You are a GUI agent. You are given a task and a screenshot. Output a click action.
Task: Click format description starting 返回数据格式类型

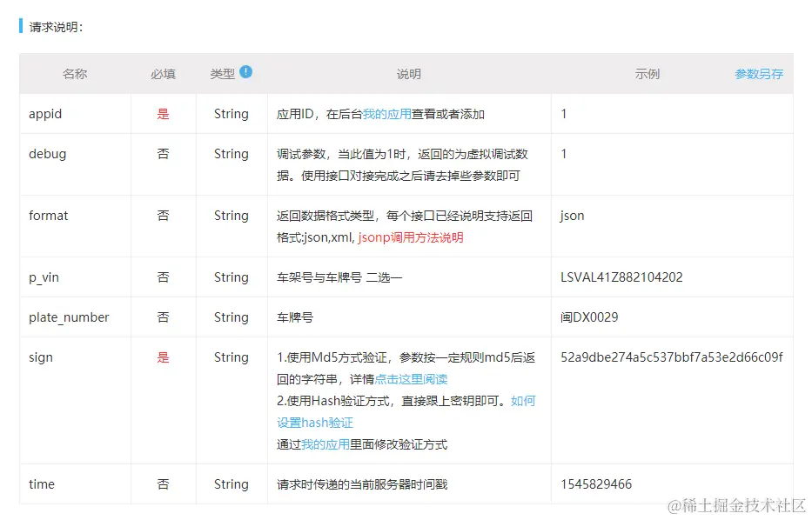tap(405, 226)
